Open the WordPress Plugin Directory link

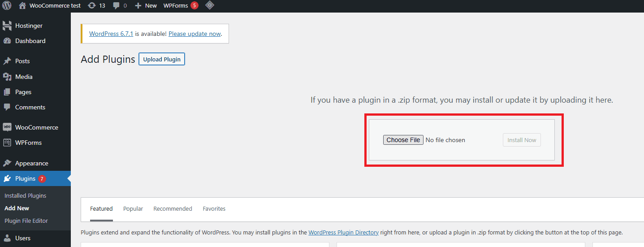(343, 233)
